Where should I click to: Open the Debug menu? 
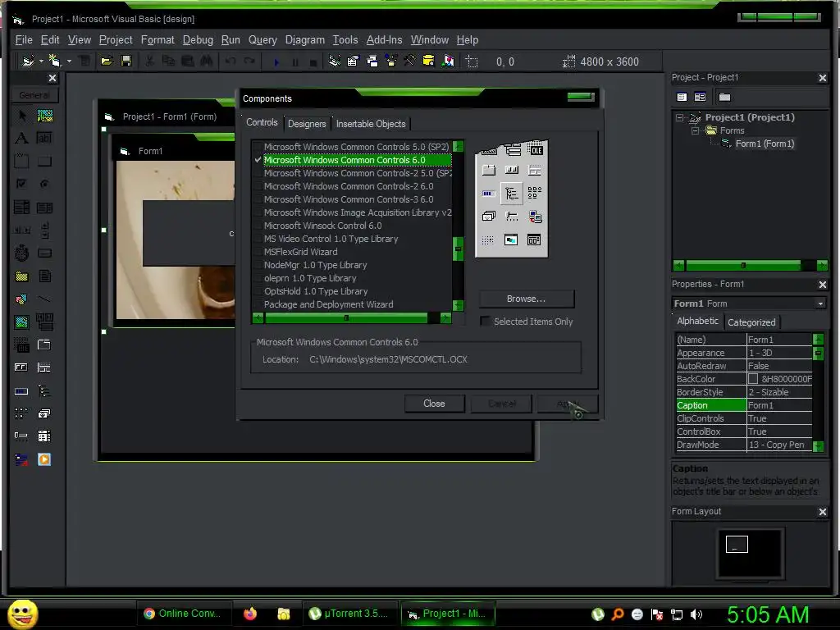coord(198,39)
